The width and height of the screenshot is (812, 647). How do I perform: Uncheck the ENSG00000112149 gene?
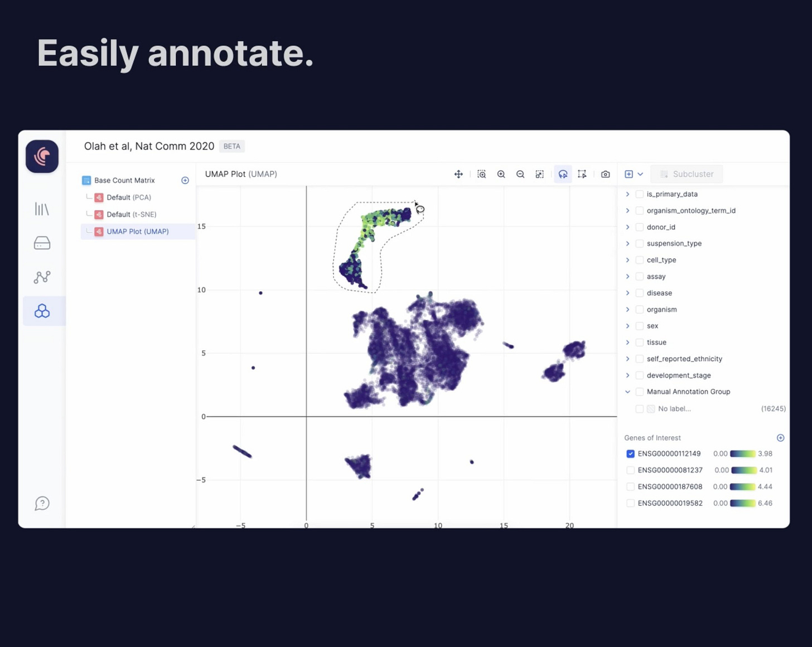tap(630, 453)
